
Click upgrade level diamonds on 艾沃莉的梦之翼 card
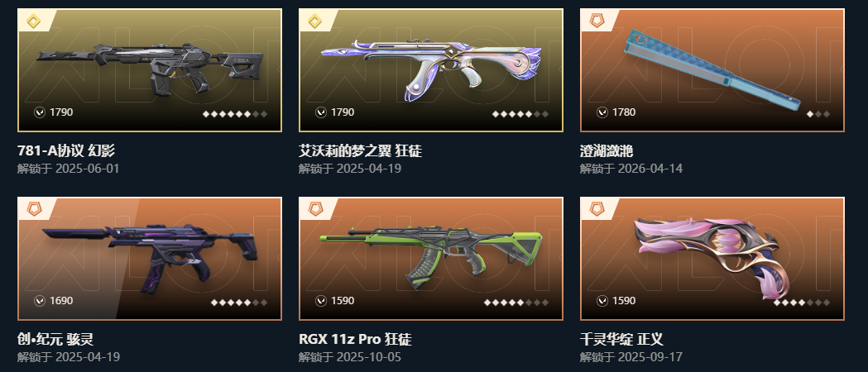[x=521, y=114]
